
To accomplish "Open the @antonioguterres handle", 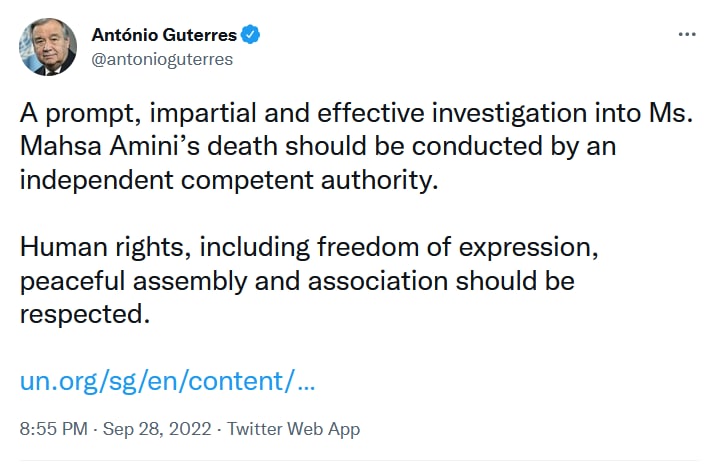I will (x=162, y=59).
